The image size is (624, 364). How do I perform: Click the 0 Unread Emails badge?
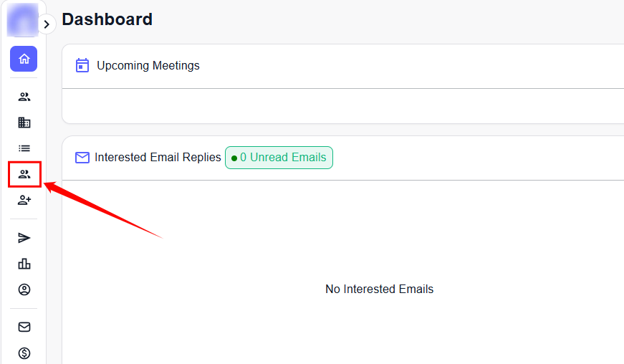(279, 158)
